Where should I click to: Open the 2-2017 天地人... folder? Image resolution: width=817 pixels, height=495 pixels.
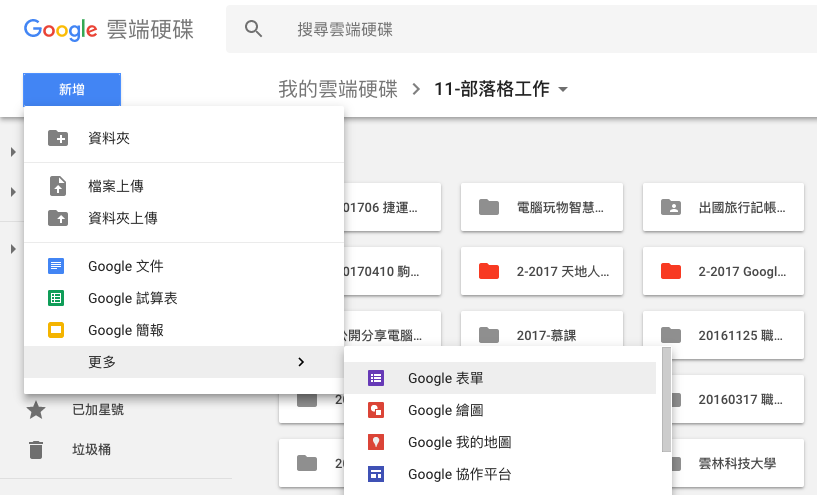[x=542, y=271]
